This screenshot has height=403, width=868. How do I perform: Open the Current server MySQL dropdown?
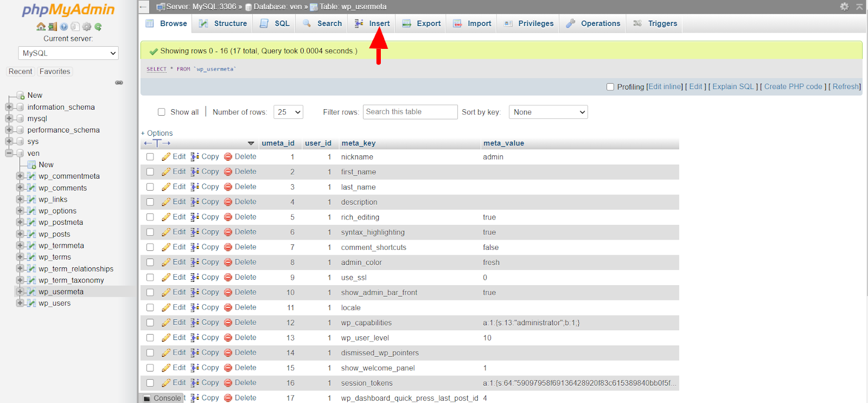click(68, 53)
